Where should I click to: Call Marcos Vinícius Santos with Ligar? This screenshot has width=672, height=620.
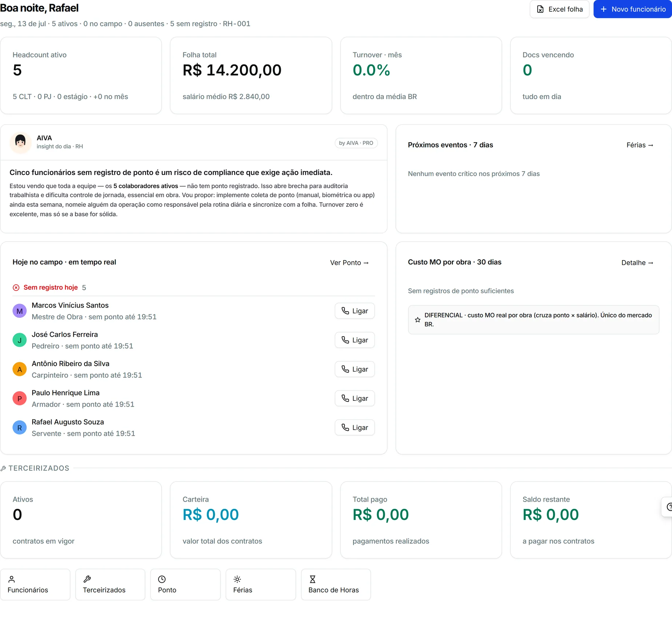coord(355,311)
